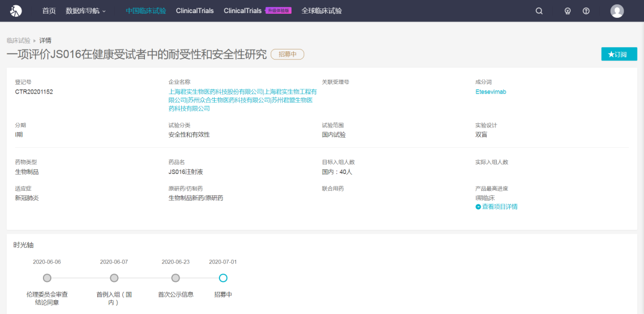Screen dimensions: 644x314
Task: Open the Etesevimab ingredient link
Action: point(491,92)
